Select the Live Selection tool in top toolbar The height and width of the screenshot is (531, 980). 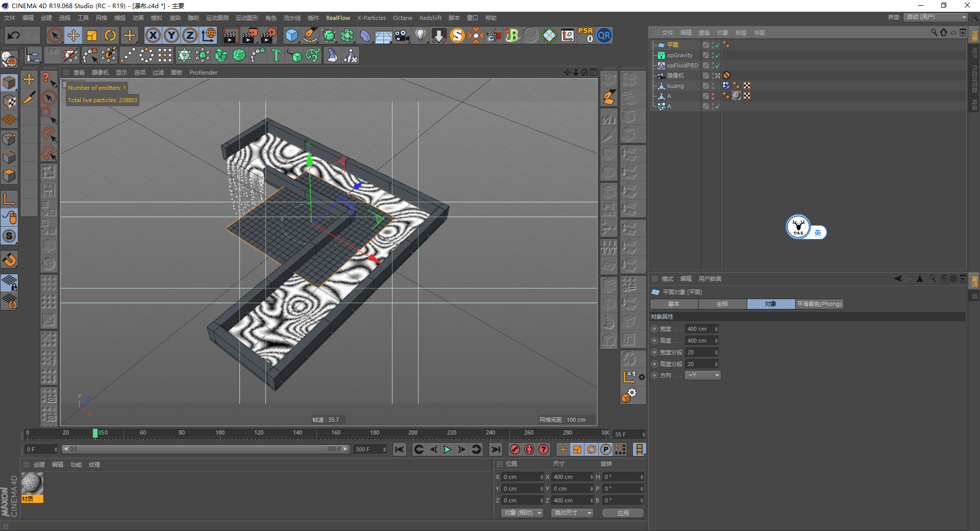[x=55, y=35]
